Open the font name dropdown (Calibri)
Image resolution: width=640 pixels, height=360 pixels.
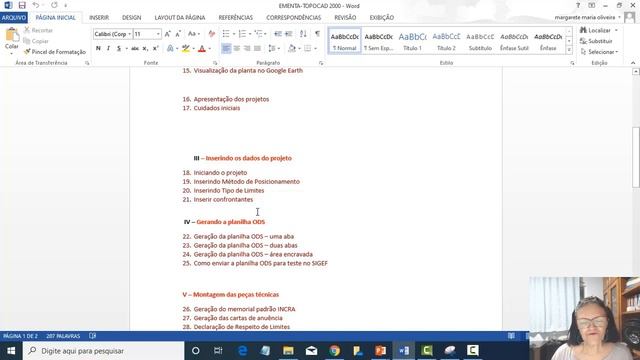pyautogui.click(x=130, y=34)
